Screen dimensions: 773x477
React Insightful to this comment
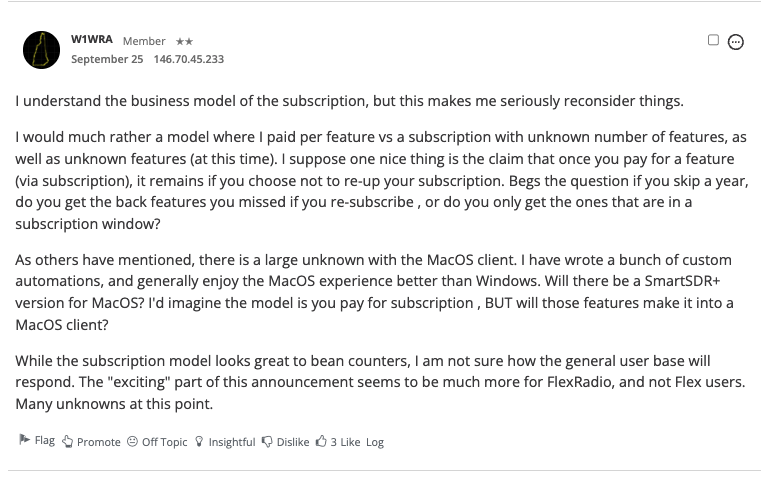point(232,442)
